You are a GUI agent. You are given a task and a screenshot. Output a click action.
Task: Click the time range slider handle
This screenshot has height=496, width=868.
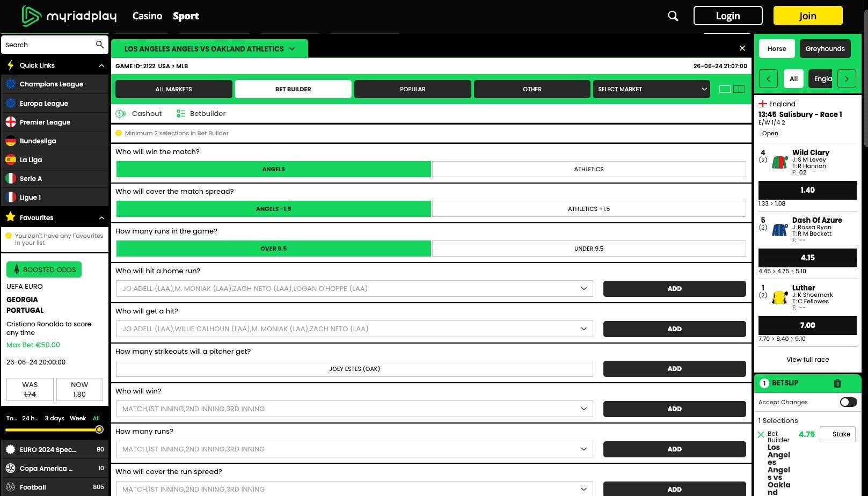[99, 429]
